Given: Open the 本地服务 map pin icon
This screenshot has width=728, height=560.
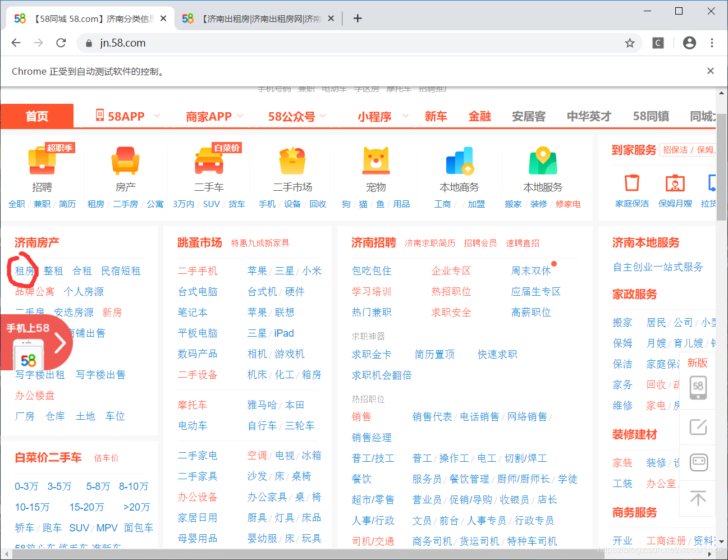Looking at the screenshot, I should coord(543,160).
